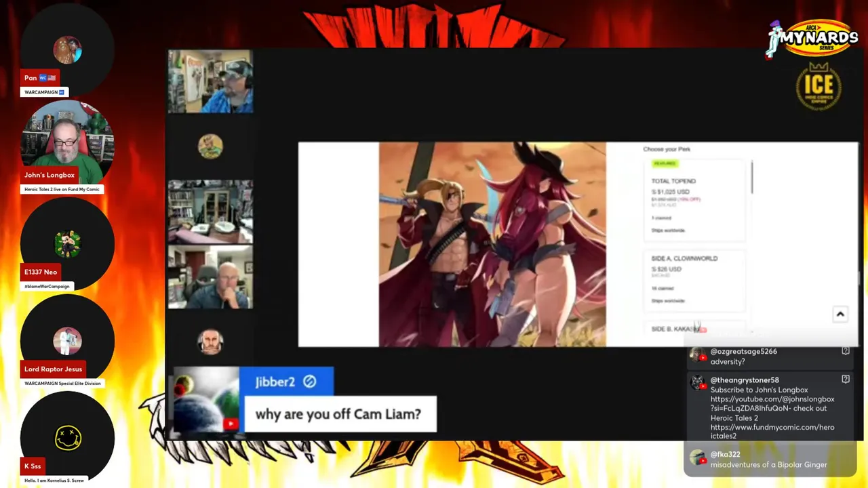Viewport: 868px width, 488px height.
Task: Select the SIDE A, CLOWNWORLD perk
Action: click(x=695, y=281)
